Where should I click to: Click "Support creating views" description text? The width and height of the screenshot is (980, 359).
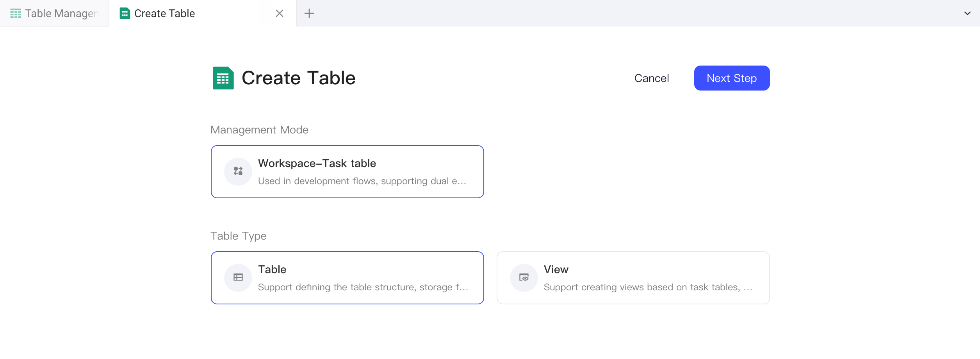point(648,287)
